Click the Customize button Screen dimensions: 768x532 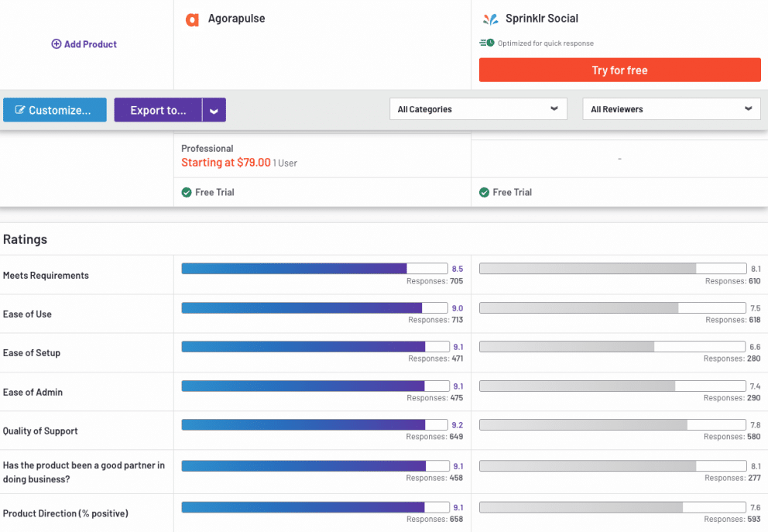[x=55, y=110]
